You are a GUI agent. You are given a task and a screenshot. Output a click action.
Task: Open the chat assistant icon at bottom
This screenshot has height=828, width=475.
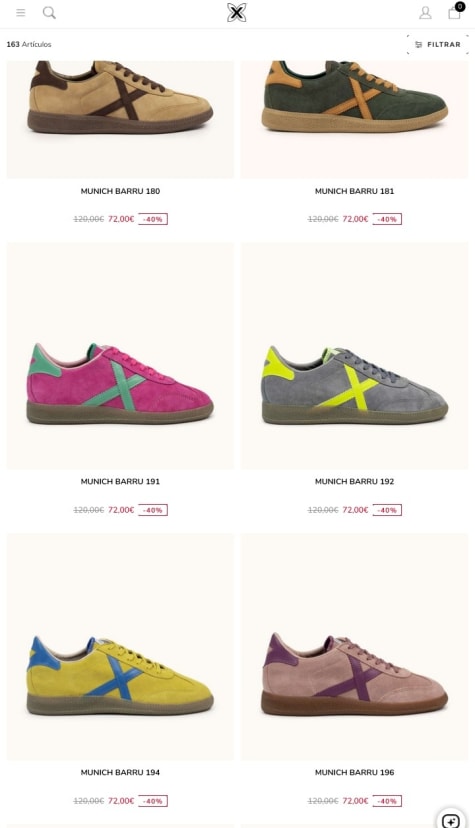tap(451, 820)
